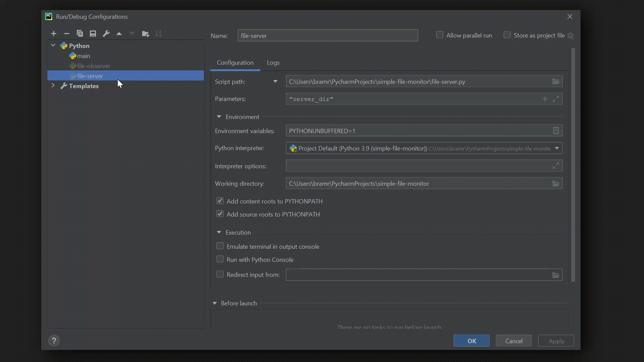This screenshot has height=362, width=644.
Task: Click the Cancel button
Action: [514, 341]
